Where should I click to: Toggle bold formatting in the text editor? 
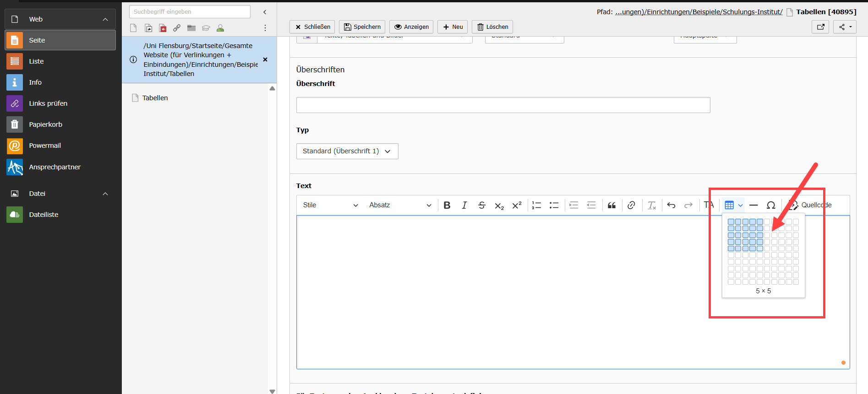pos(447,205)
